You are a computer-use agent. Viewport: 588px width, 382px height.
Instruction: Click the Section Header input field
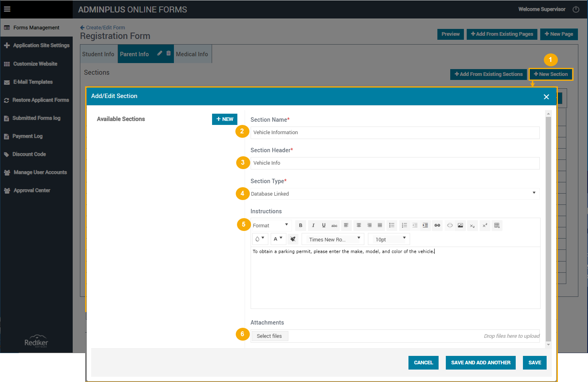395,163
